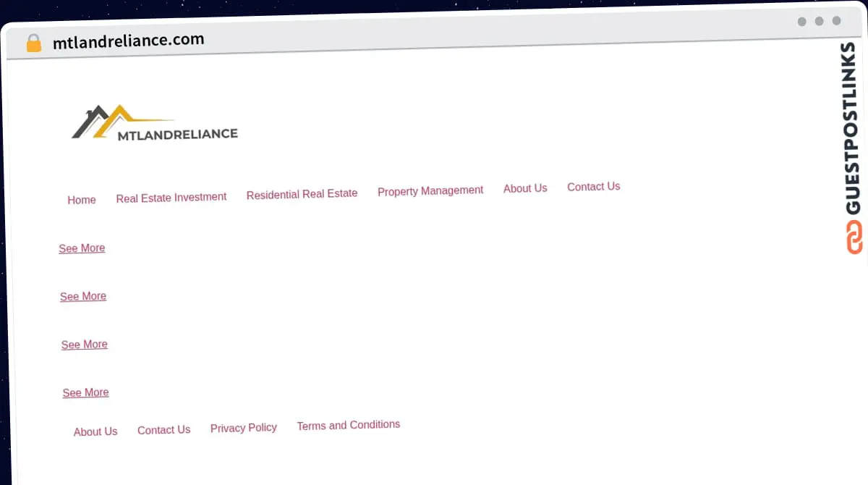View the Privacy Policy page
Image resolution: width=868 pixels, height=485 pixels.
tap(244, 427)
